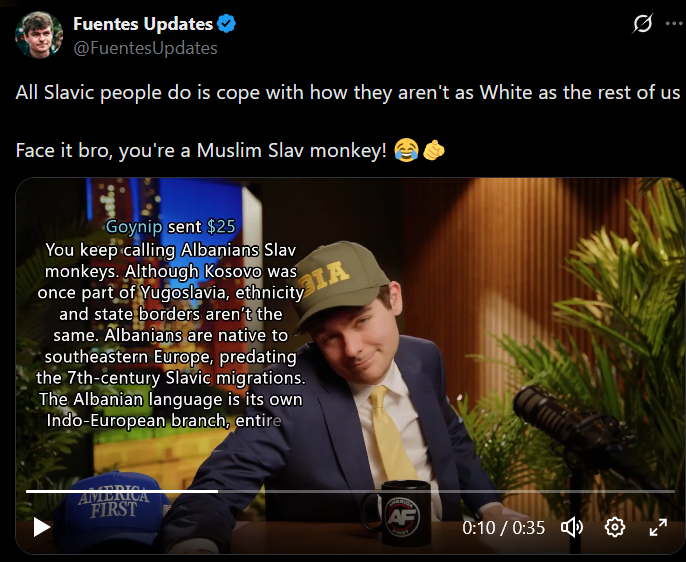Mute the video with the speaker icon

pos(571,527)
